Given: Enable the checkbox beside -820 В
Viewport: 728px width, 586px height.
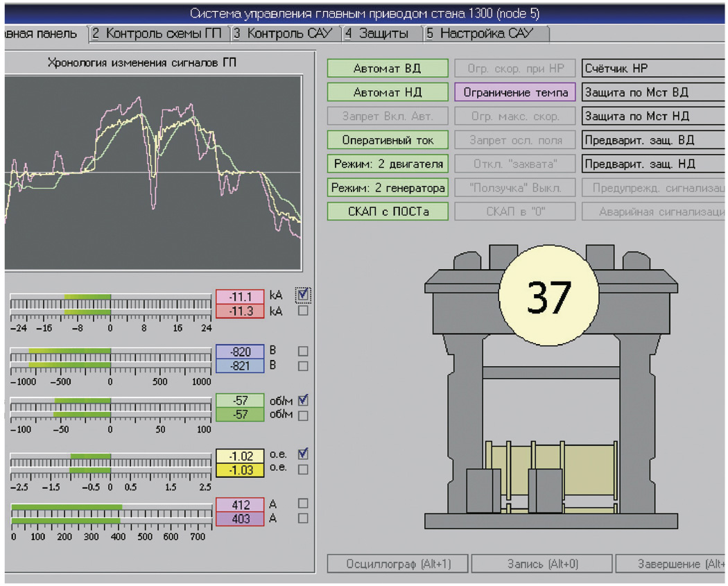Looking at the screenshot, I should (303, 351).
